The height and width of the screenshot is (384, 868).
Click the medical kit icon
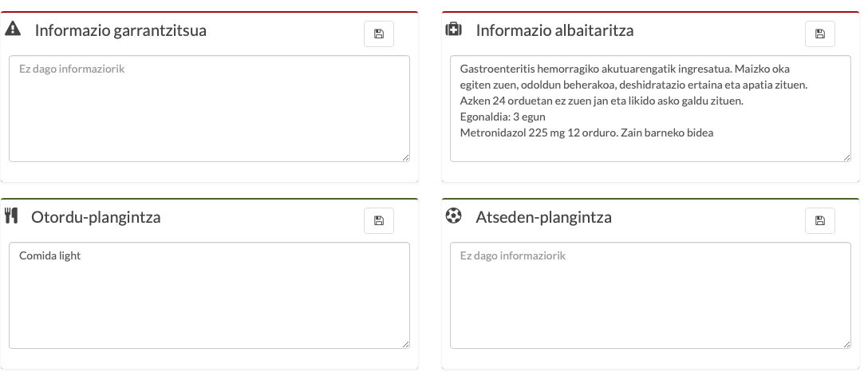click(x=453, y=29)
